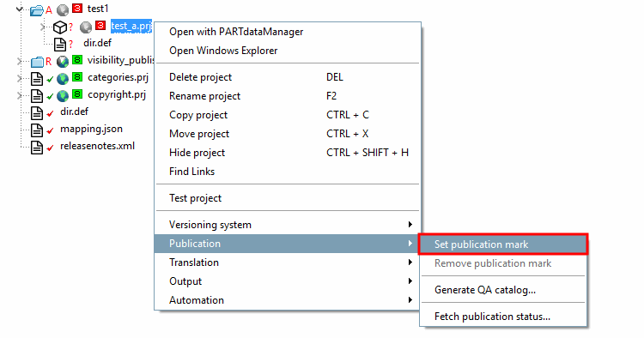Click the red checkmark beside releasenotes.xml
Screen dimensions: 644x338
(x=50, y=148)
